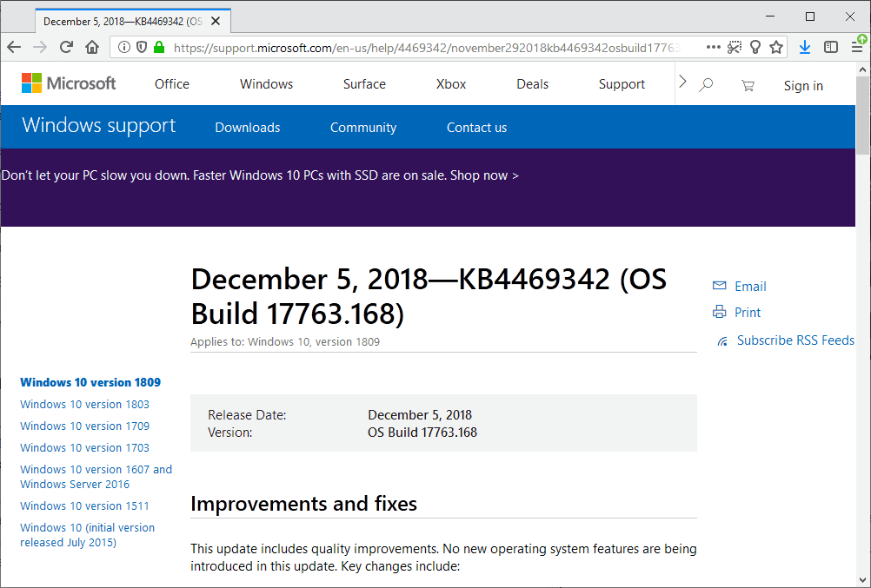Click 'Applies to: Windows 10, version 1809' text

(285, 342)
